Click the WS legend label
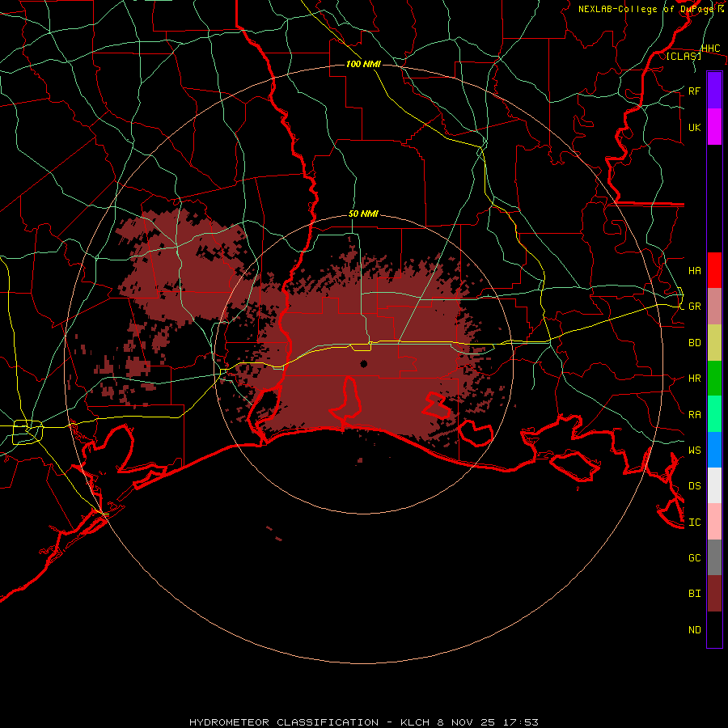Image resolution: width=728 pixels, height=728 pixels. (694, 450)
